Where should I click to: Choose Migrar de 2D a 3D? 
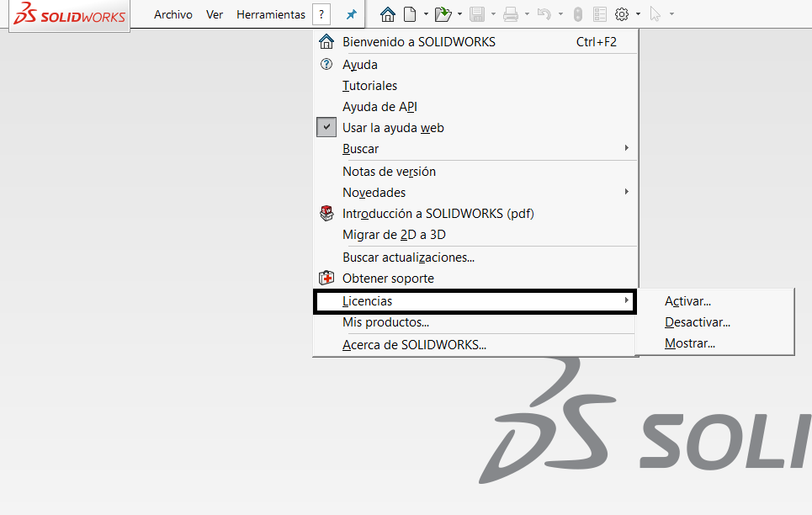pos(475,234)
